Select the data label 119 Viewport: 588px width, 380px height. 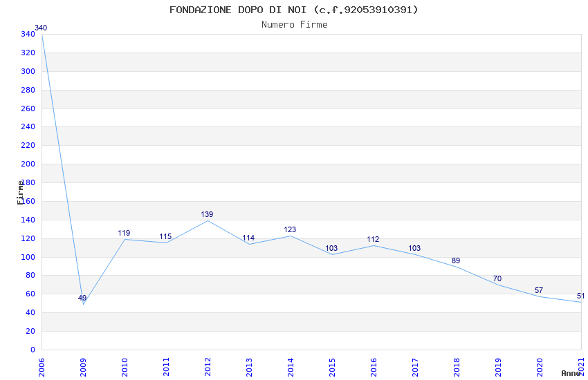[124, 233]
